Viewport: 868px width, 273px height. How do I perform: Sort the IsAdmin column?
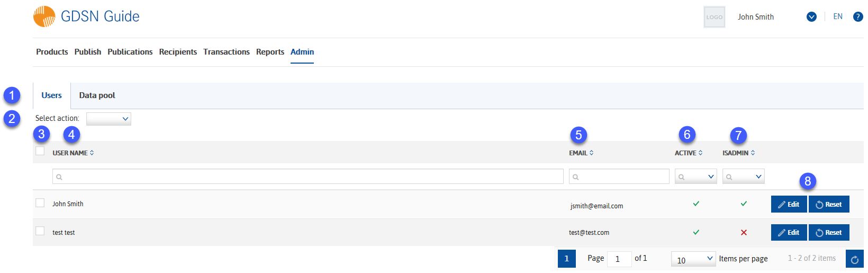753,153
